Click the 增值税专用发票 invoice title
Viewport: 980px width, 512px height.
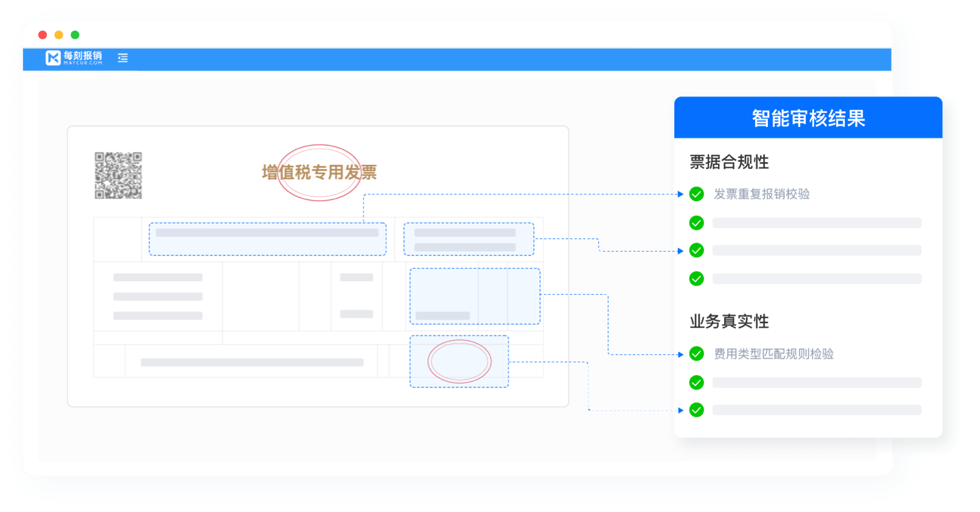tap(319, 173)
